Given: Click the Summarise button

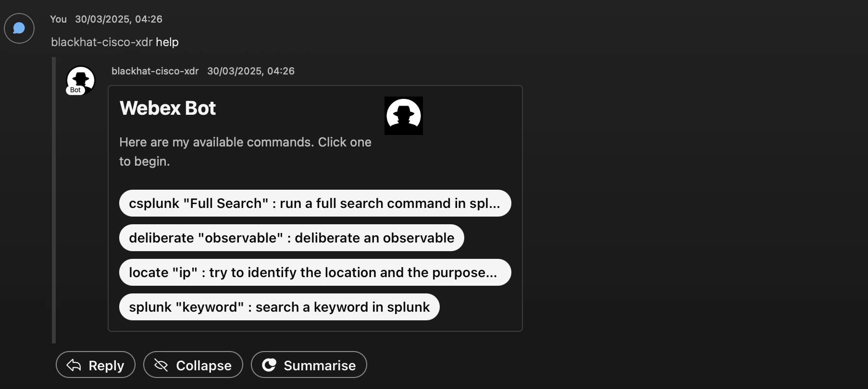Looking at the screenshot, I should coord(308,365).
